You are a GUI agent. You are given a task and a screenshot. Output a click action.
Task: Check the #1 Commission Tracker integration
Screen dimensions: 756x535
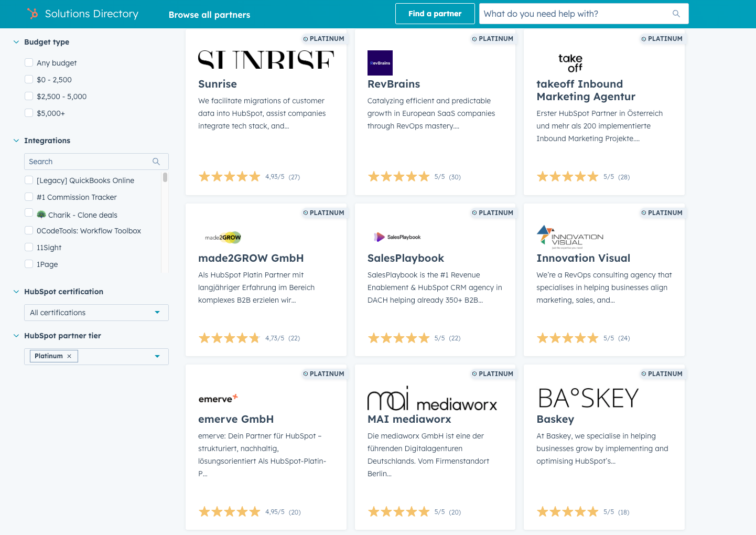29,197
